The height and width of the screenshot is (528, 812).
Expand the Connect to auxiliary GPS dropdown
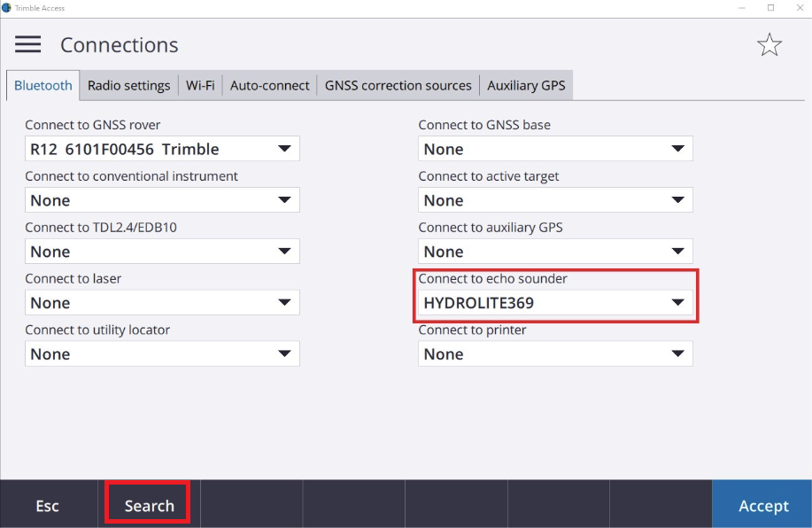[x=555, y=252]
